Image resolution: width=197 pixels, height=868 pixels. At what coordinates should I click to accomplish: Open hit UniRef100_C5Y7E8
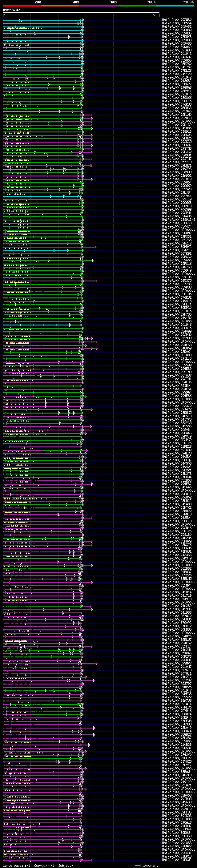pyautogui.click(x=177, y=162)
